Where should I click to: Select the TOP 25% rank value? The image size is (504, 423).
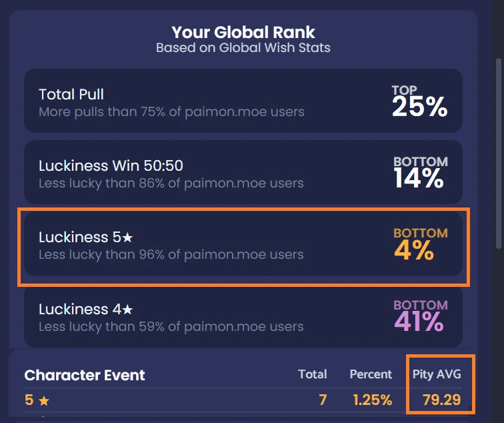pyautogui.click(x=420, y=101)
